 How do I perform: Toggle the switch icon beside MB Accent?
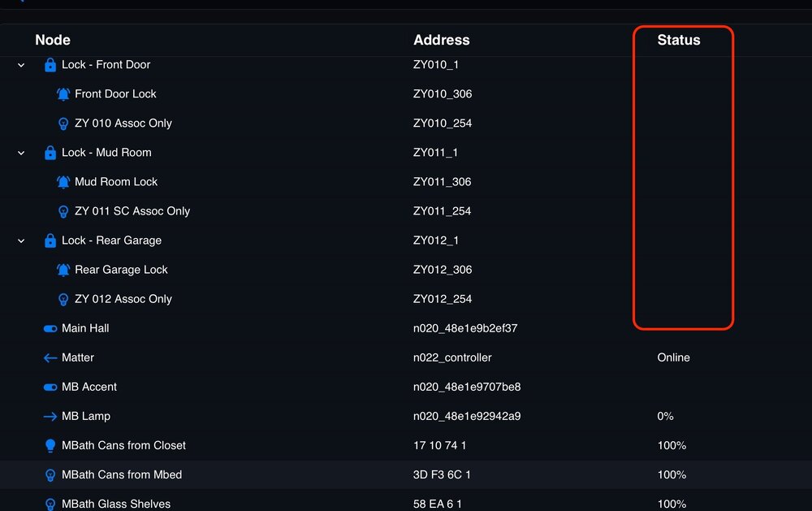click(50, 387)
